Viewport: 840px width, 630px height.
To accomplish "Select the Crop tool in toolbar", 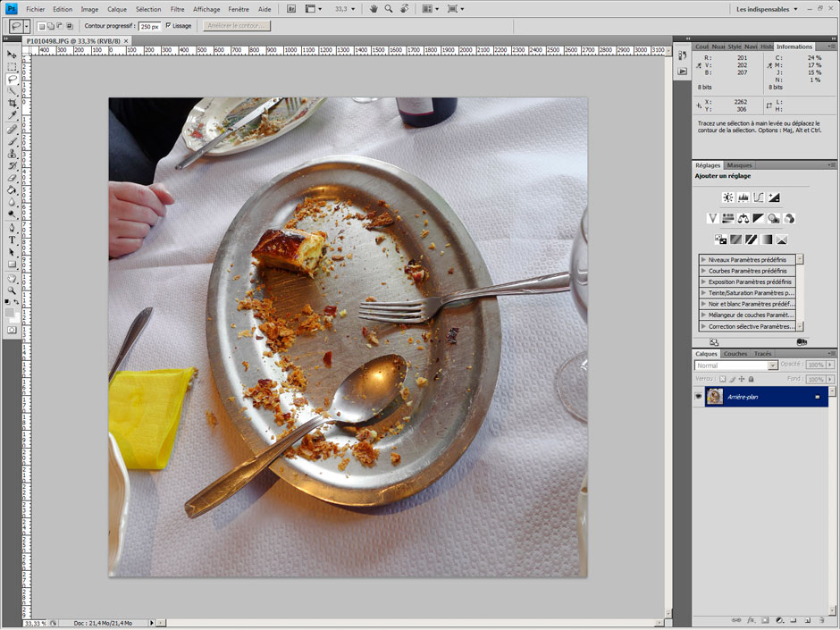I will (13, 103).
